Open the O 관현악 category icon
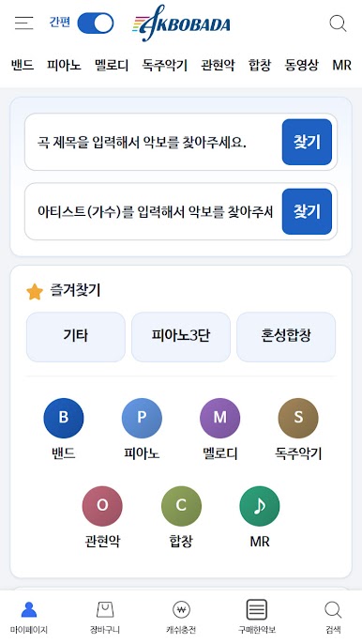 [x=102, y=506]
